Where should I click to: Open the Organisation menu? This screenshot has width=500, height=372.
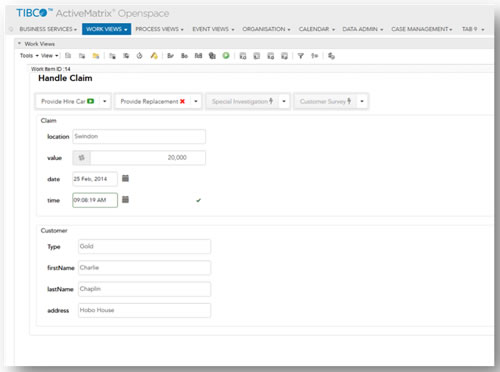click(x=266, y=29)
